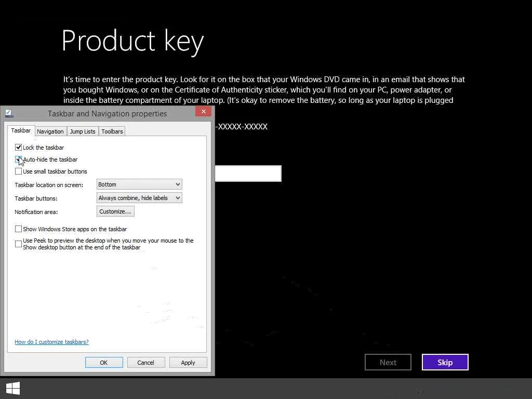Click the Notification area label
532x399 pixels.
(36, 212)
